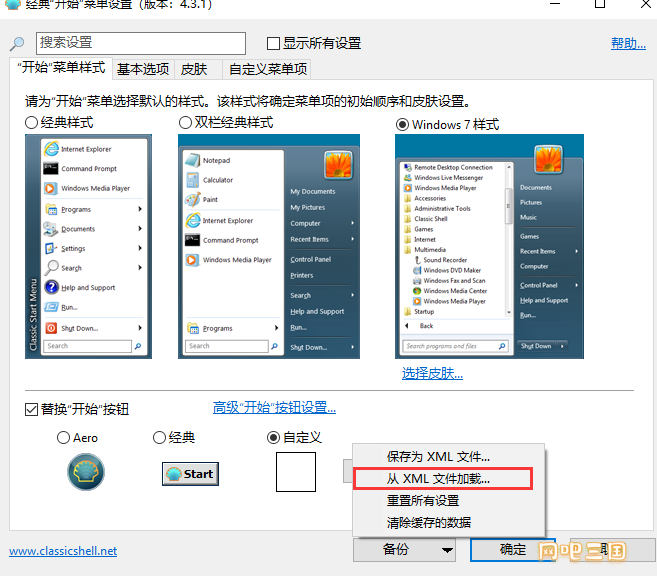Open advanced Start button settings link

point(274,407)
